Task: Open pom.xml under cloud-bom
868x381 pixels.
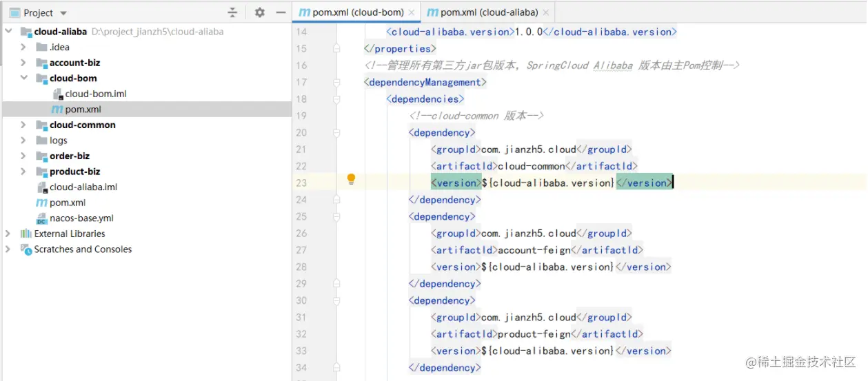Action: (83, 109)
